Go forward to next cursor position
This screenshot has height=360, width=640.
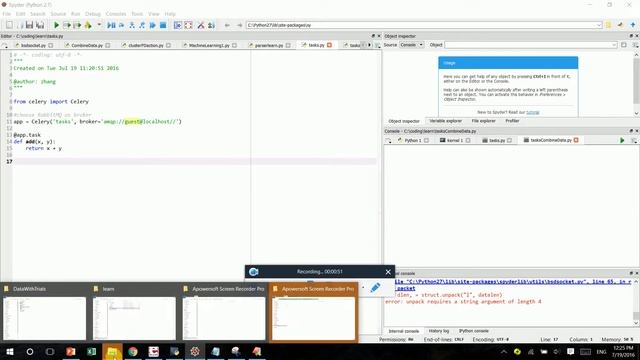coord(239,25)
